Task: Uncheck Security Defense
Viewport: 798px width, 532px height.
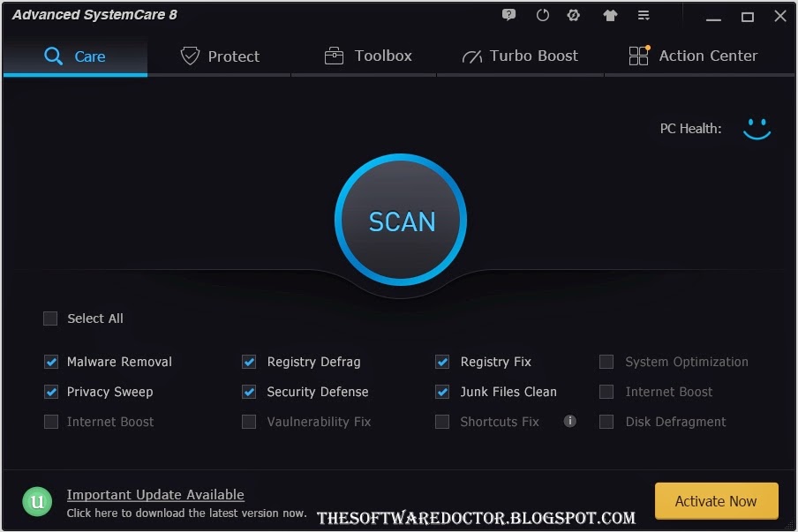Action: tap(249, 392)
